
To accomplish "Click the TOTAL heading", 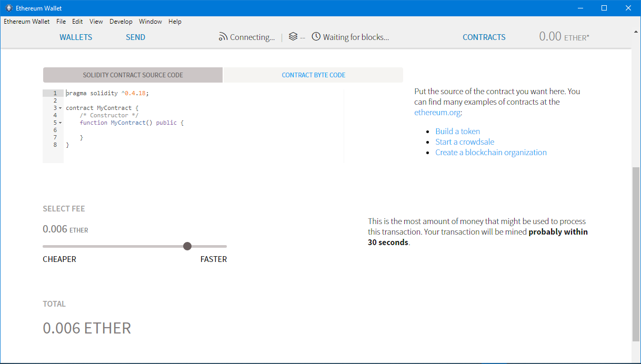I will click(x=54, y=304).
